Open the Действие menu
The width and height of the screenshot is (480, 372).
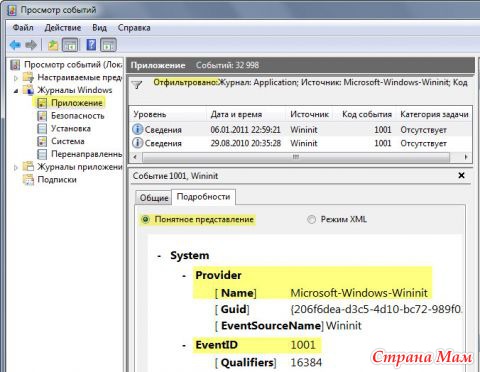click(x=63, y=28)
